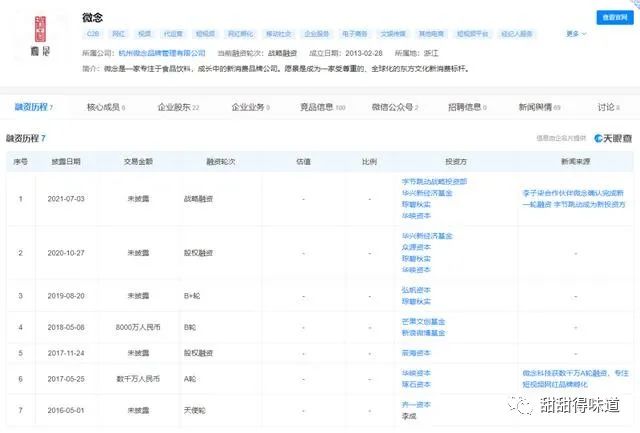The height and width of the screenshot is (433, 640).
Task: Go to the 竞品信息 tab
Action: (x=322, y=107)
